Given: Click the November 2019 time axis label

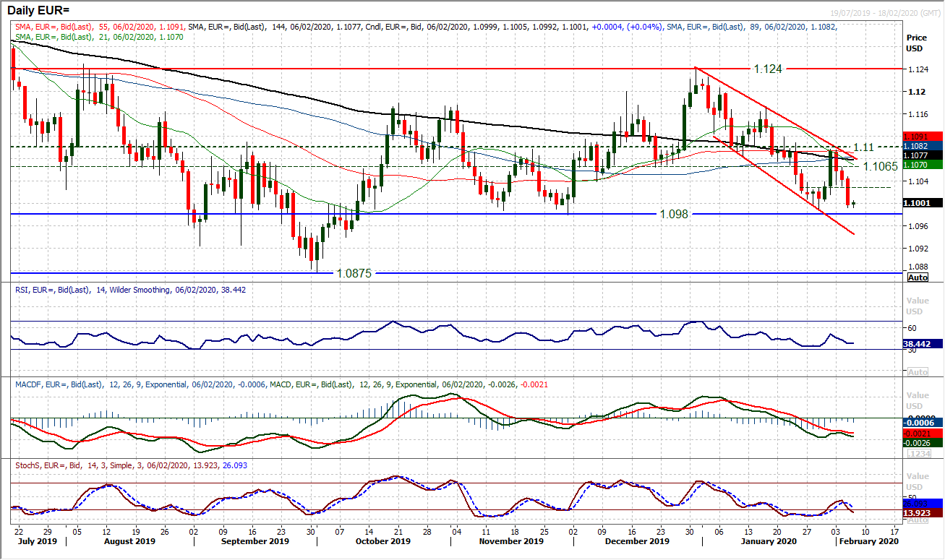Looking at the screenshot, I should pyautogui.click(x=513, y=540).
